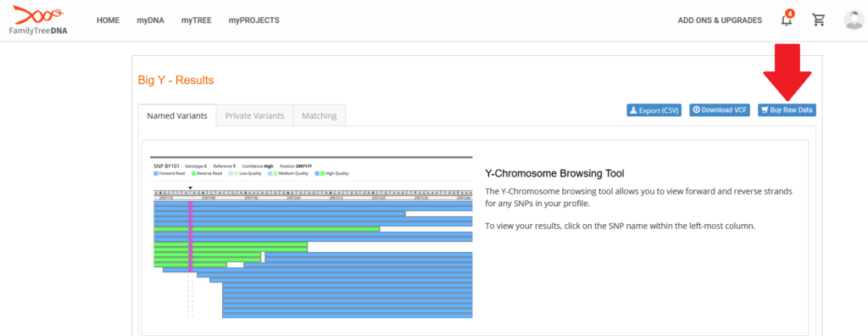Open the notifications bell icon
Screen dimensions: 868x336
(x=787, y=20)
